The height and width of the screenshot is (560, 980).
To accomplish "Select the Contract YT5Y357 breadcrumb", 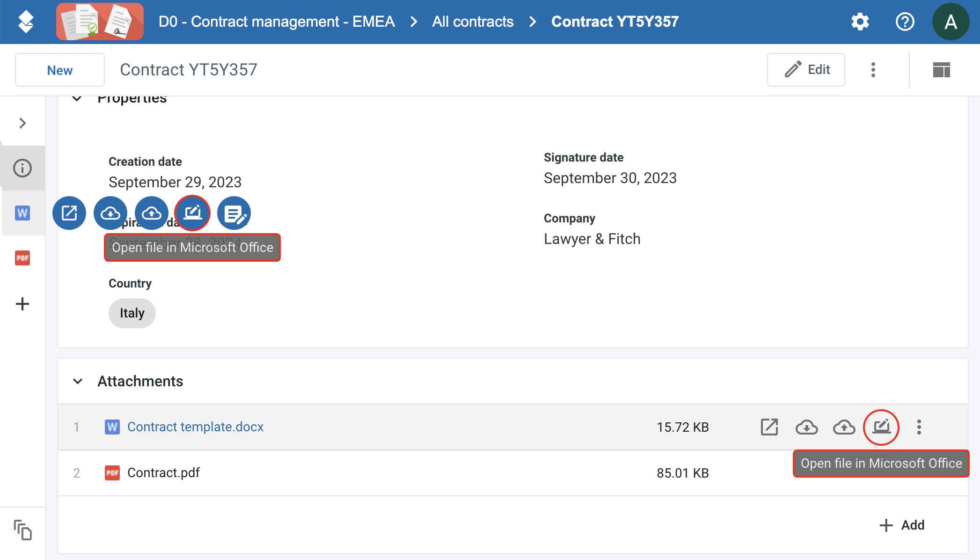I will coord(615,22).
